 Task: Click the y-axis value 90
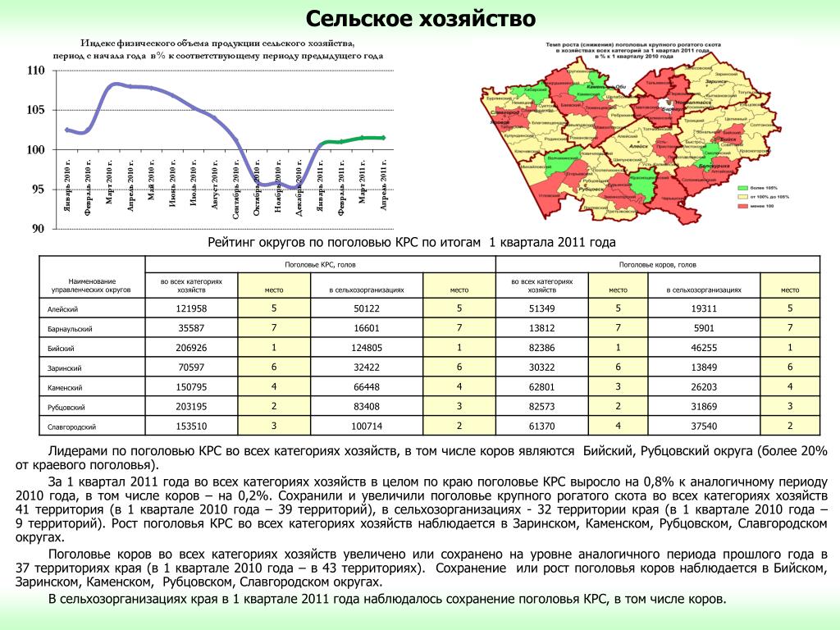click(38, 229)
